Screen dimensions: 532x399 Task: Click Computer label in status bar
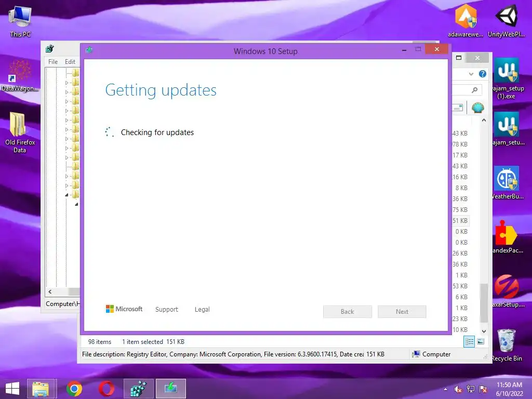pos(436,354)
